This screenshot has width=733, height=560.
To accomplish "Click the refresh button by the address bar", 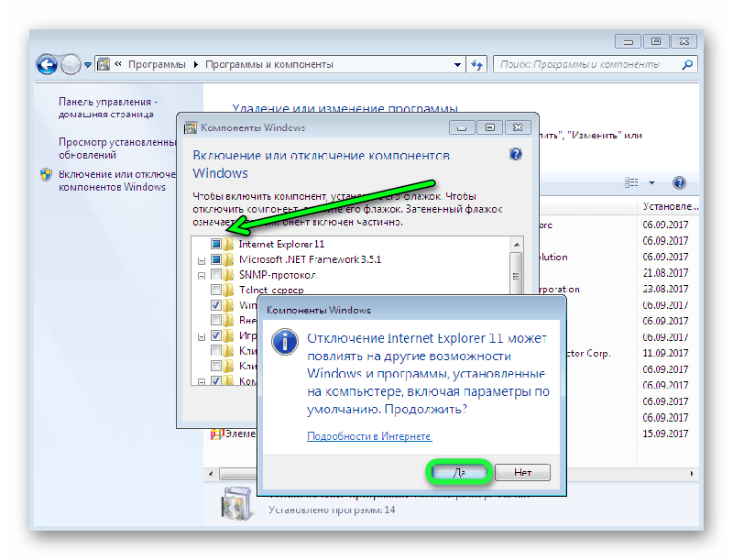I will [x=476, y=64].
